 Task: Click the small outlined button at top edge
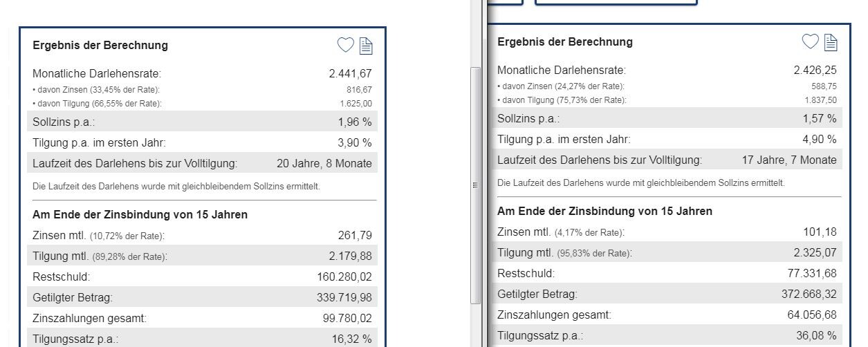pos(506,3)
